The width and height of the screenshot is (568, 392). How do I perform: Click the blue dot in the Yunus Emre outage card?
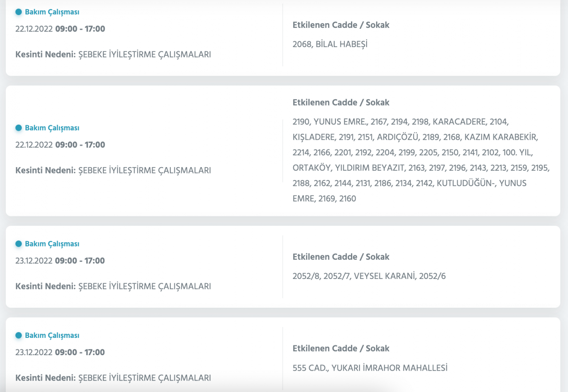19,128
